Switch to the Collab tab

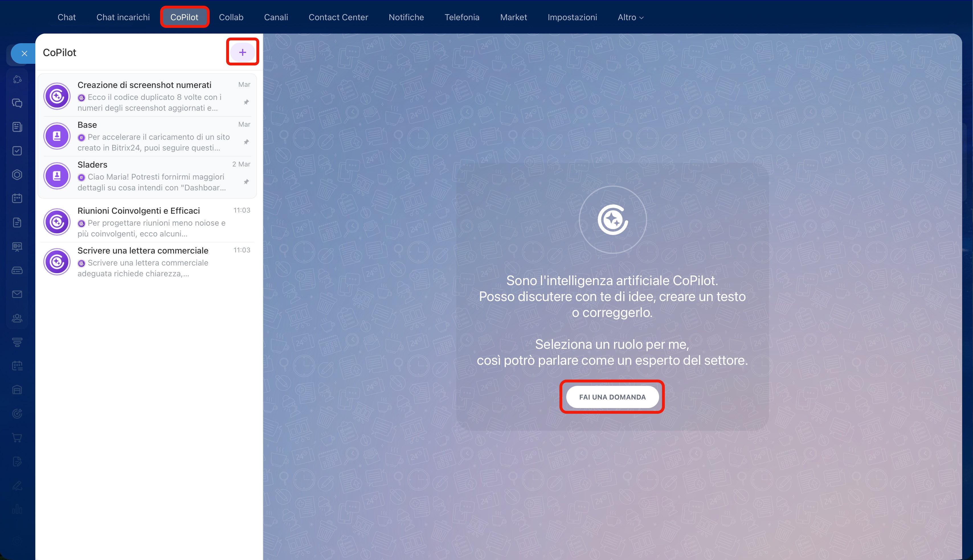(231, 17)
